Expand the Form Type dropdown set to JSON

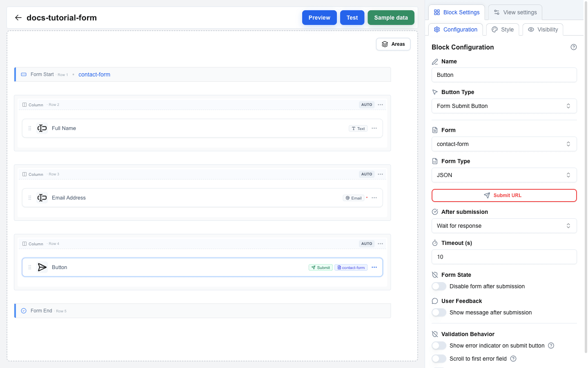[504, 175]
